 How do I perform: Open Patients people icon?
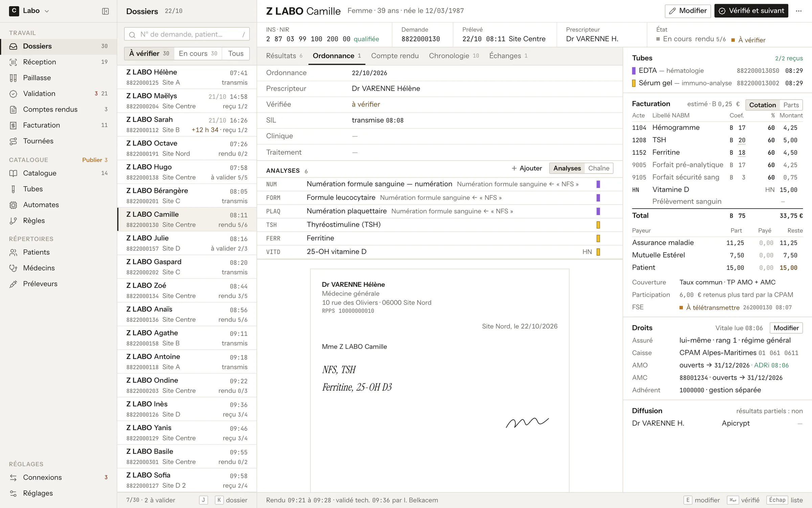13,252
